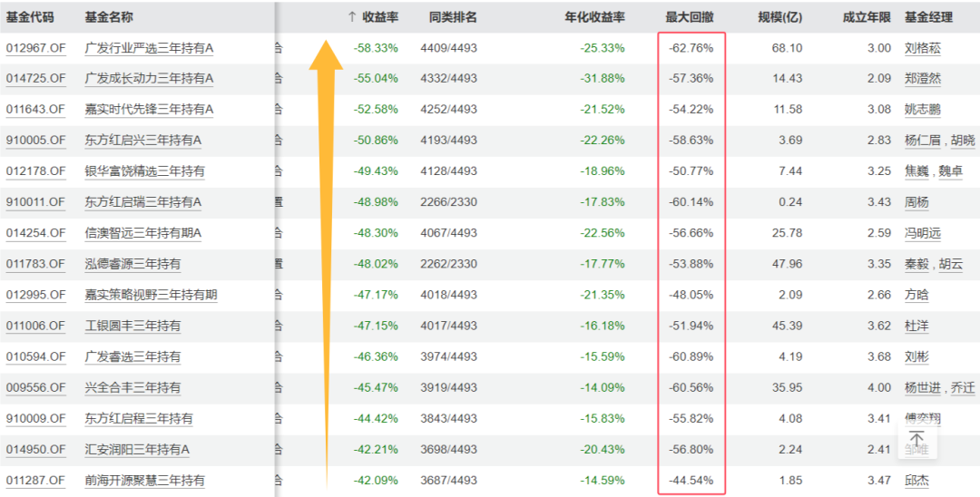Click the 基金名称 column header
Image resolution: width=980 pixels, height=497 pixels.
pos(109,17)
